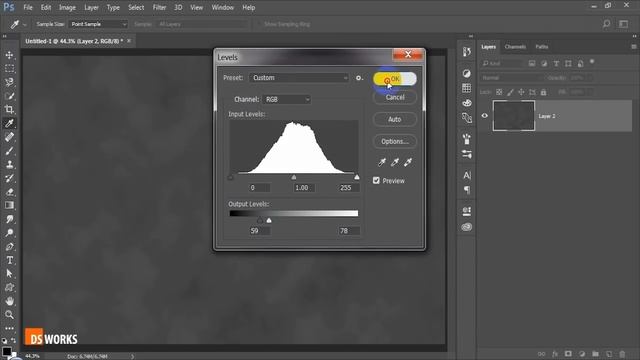
Task: Open the search icon in options bar
Action: (x=607, y=24)
